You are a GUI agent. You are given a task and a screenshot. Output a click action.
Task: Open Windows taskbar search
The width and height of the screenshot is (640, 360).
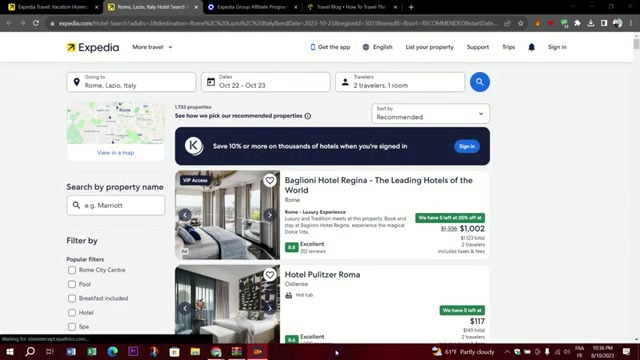click(x=30, y=351)
